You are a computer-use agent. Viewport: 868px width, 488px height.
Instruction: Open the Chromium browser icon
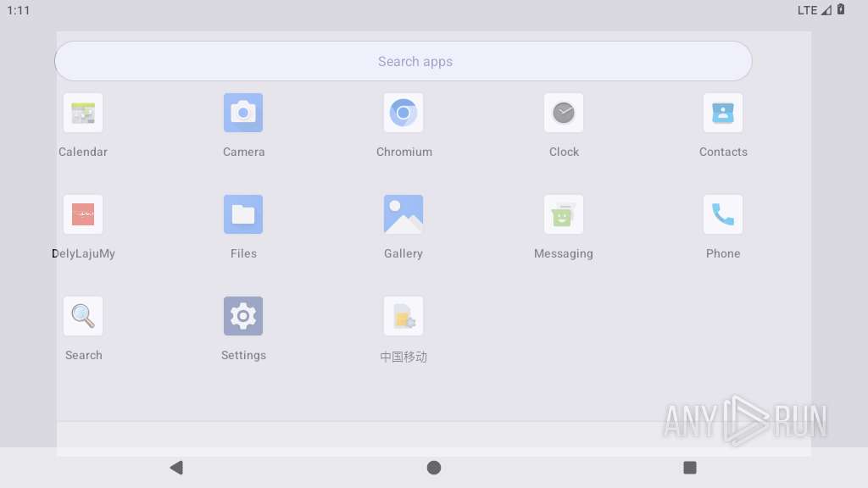(x=403, y=113)
